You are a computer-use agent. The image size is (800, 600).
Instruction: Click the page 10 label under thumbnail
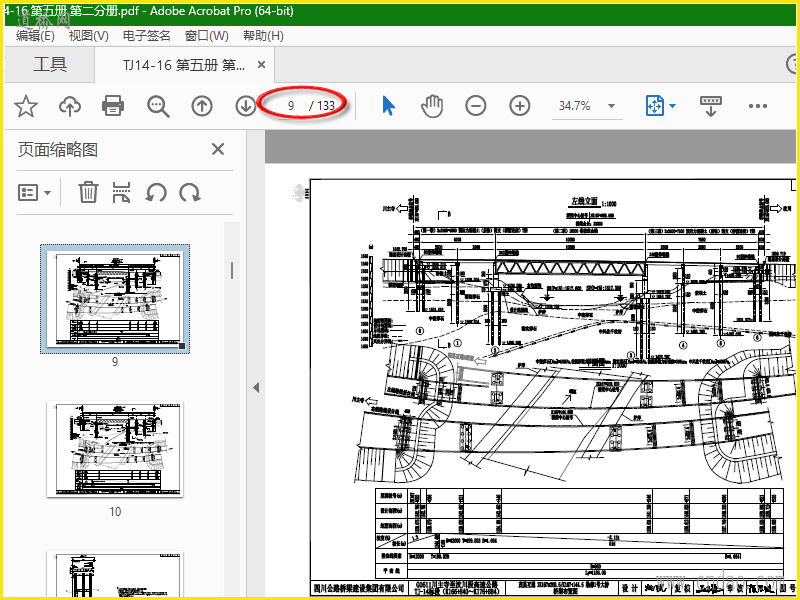coord(115,512)
